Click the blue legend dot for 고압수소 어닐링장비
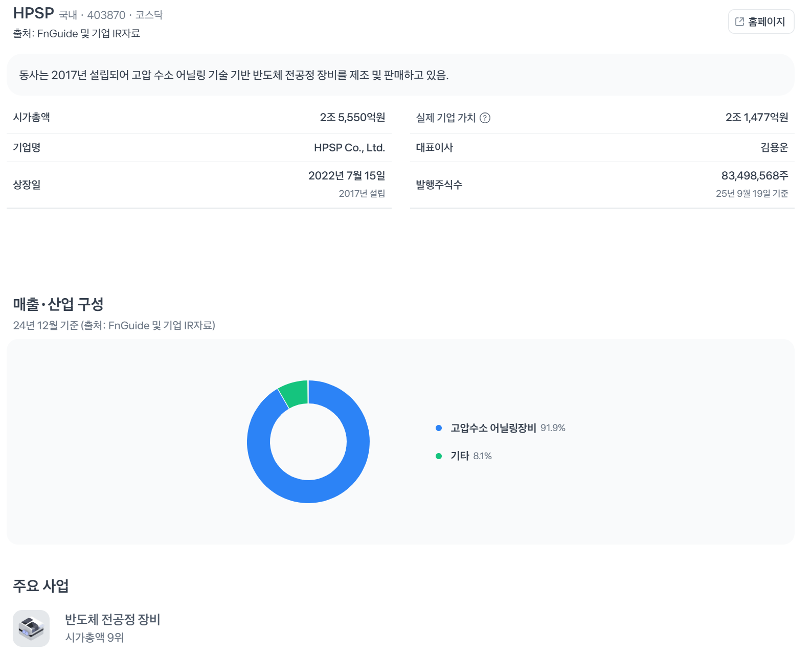The height and width of the screenshot is (654, 812). (439, 428)
